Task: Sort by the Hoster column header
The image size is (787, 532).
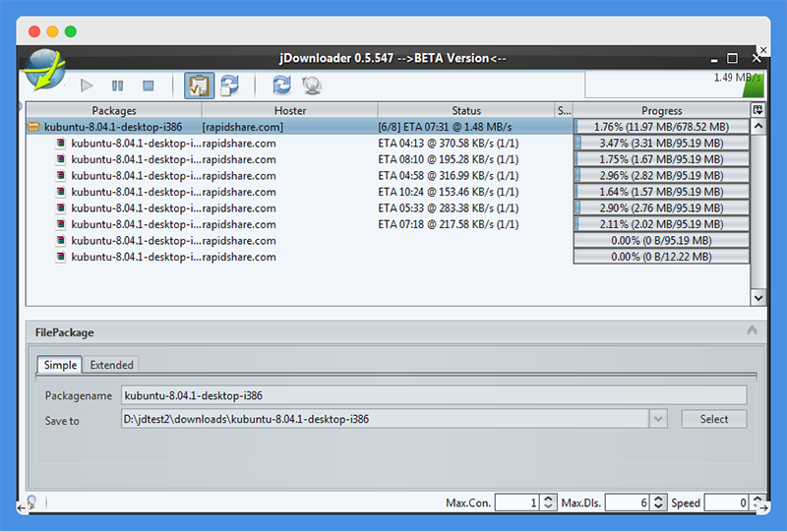Action: click(289, 110)
